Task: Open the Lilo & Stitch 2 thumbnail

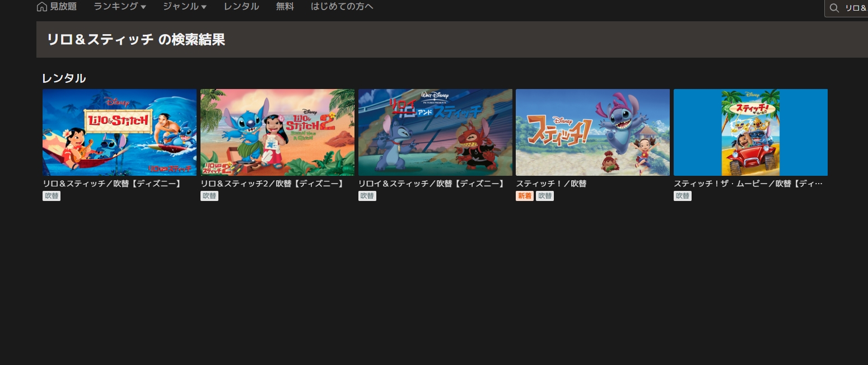Action: (277, 132)
